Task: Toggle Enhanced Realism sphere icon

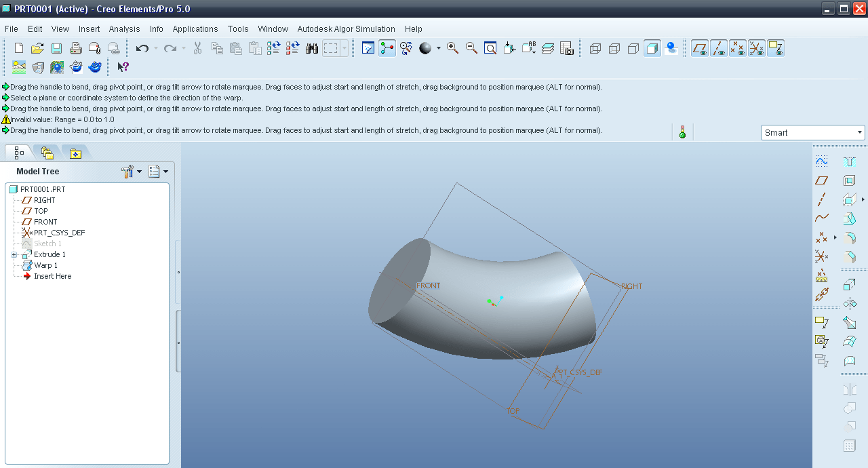Action: pos(671,48)
